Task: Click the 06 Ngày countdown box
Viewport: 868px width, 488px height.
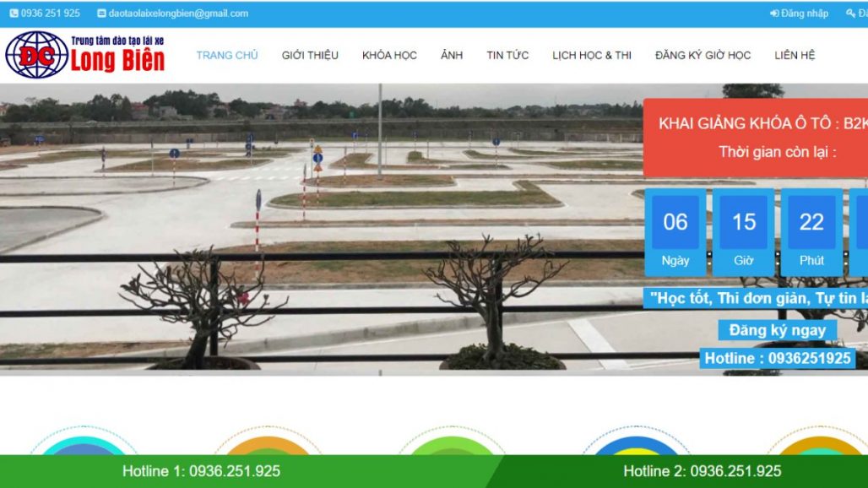Action: [675, 232]
